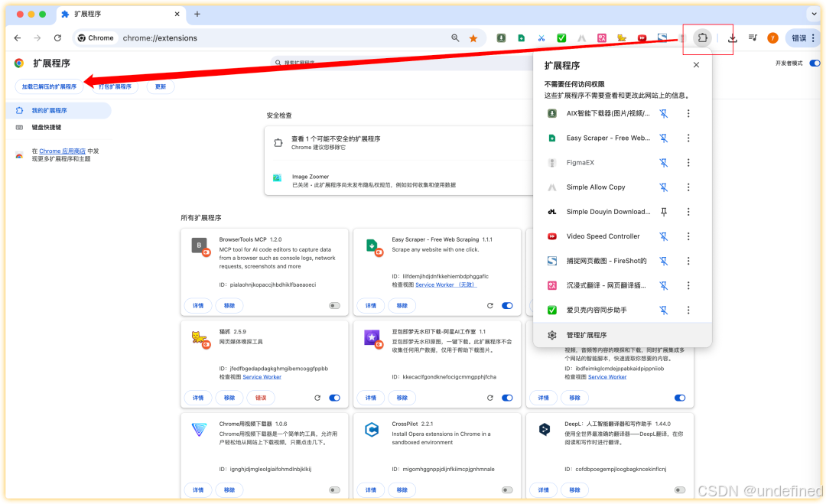826x504 pixels.
Task: Open more options for Simple Douyin Download
Action: pyautogui.click(x=688, y=212)
